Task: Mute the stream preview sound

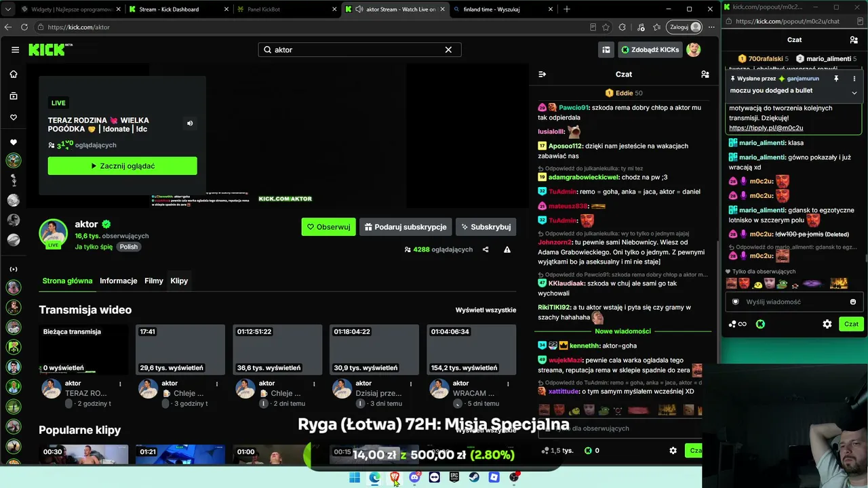Action: pyautogui.click(x=190, y=123)
